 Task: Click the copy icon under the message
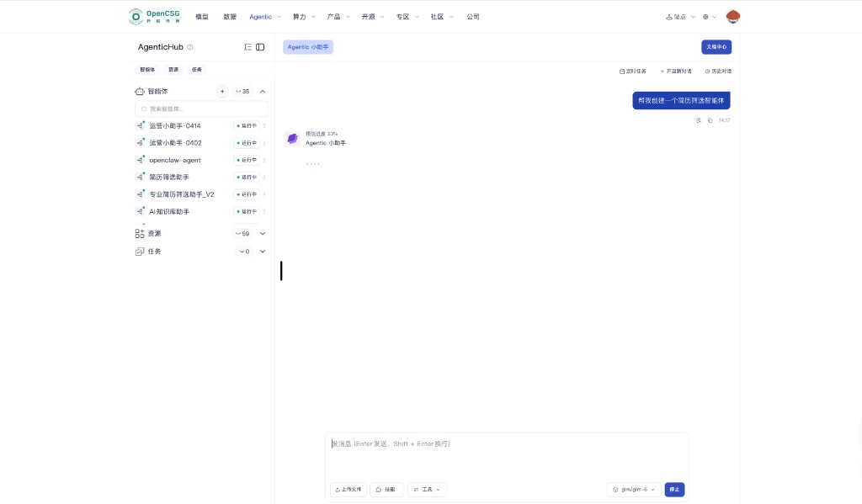coord(710,120)
